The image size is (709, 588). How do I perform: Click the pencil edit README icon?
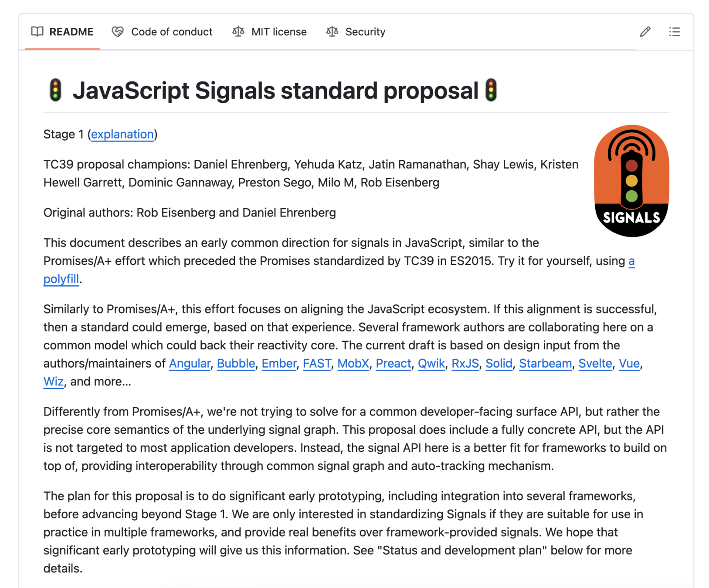(645, 32)
